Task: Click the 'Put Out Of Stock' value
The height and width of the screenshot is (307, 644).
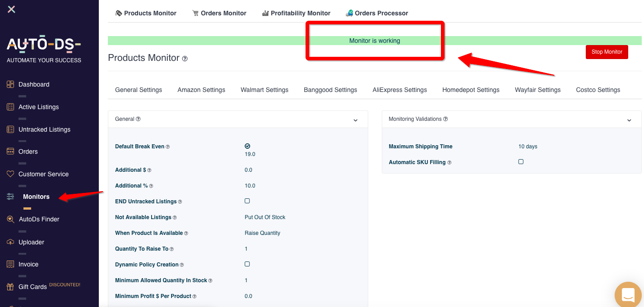Action: point(265,217)
